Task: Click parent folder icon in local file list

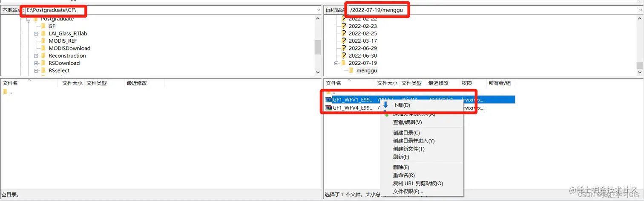Action: (x=5, y=92)
